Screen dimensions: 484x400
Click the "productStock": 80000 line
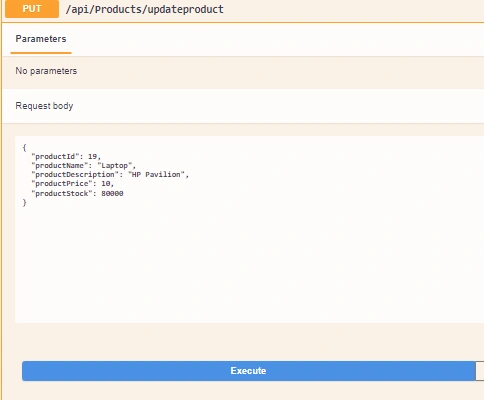77,193
